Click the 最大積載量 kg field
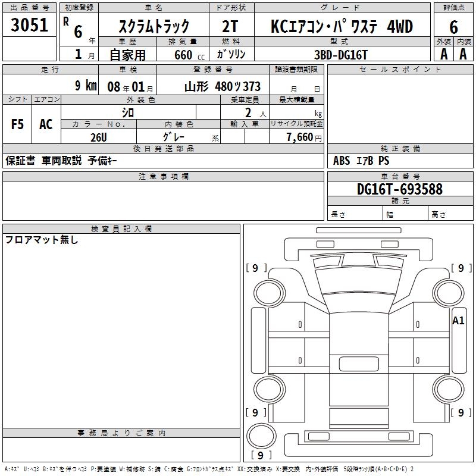This screenshot has height=476, width=476. coord(296,112)
